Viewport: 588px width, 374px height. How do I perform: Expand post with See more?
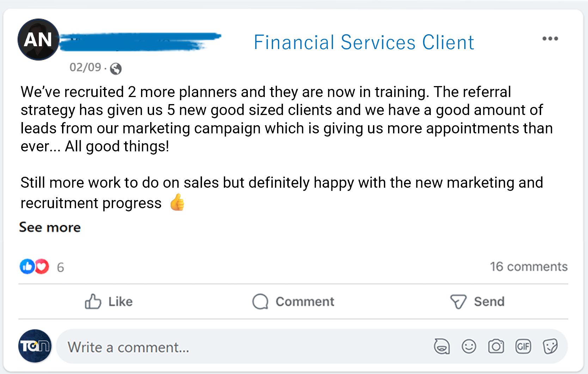pos(50,227)
